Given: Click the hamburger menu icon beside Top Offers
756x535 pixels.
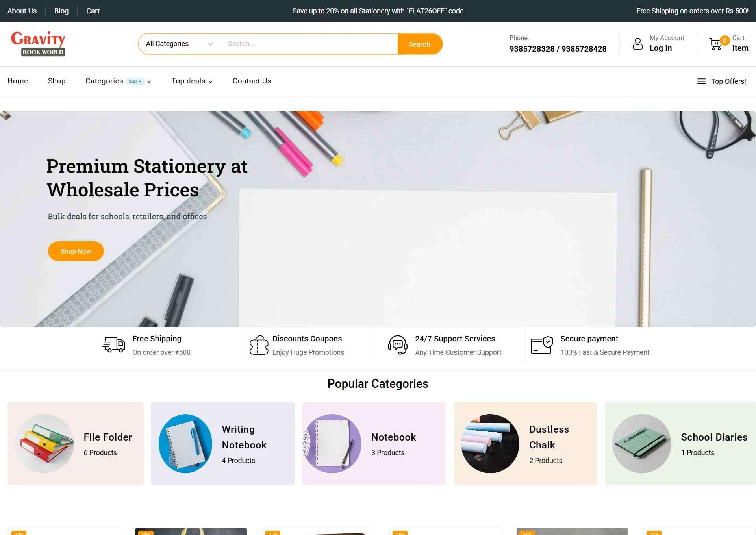Looking at the screenshot, I should click(701, 81).
